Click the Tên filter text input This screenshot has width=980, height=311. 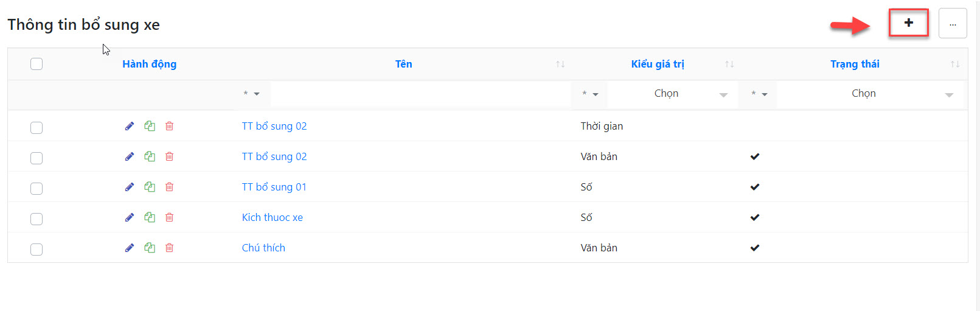click(420, 94)
